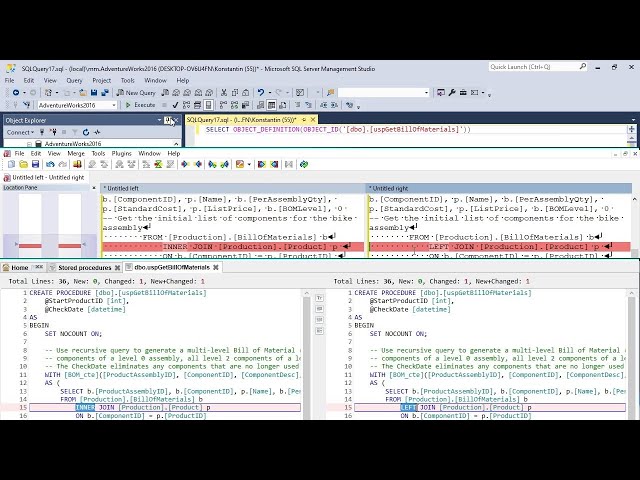Click left diff pane vertical scrollbar

306,354
